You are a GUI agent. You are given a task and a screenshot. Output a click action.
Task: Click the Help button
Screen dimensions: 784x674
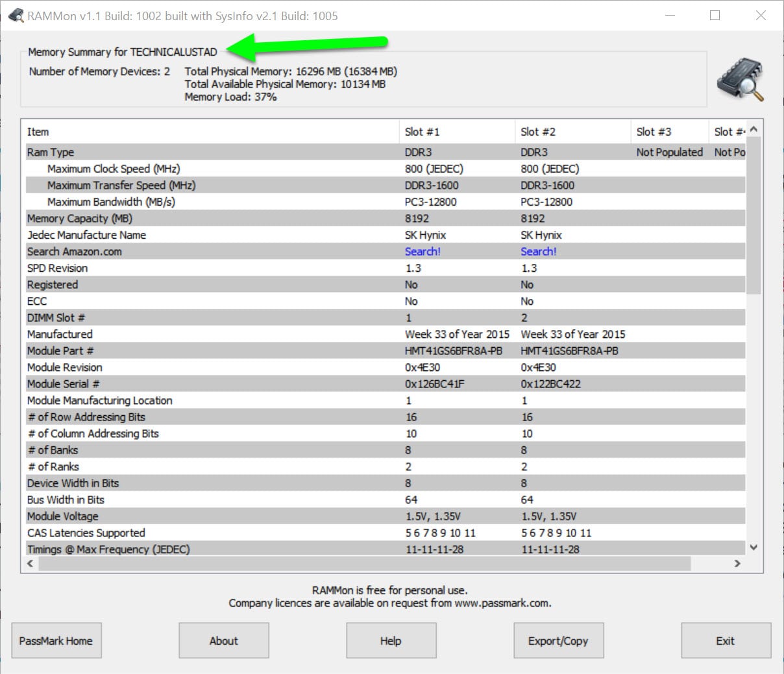point(391,640)
